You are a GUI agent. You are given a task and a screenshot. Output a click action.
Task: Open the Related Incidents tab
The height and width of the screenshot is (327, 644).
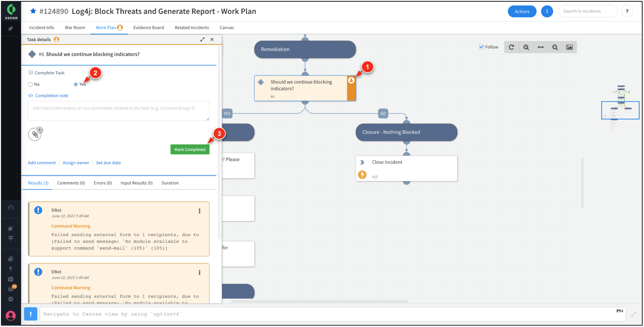click(192, 27)
